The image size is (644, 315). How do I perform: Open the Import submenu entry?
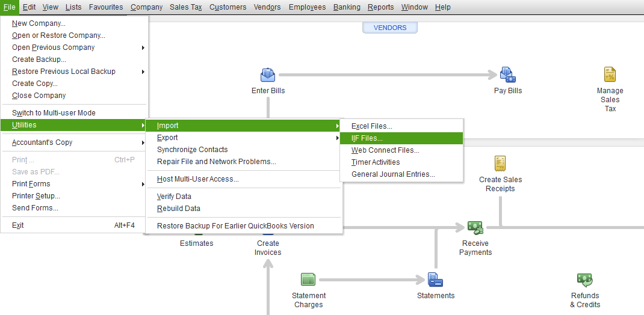pos(244,126)
